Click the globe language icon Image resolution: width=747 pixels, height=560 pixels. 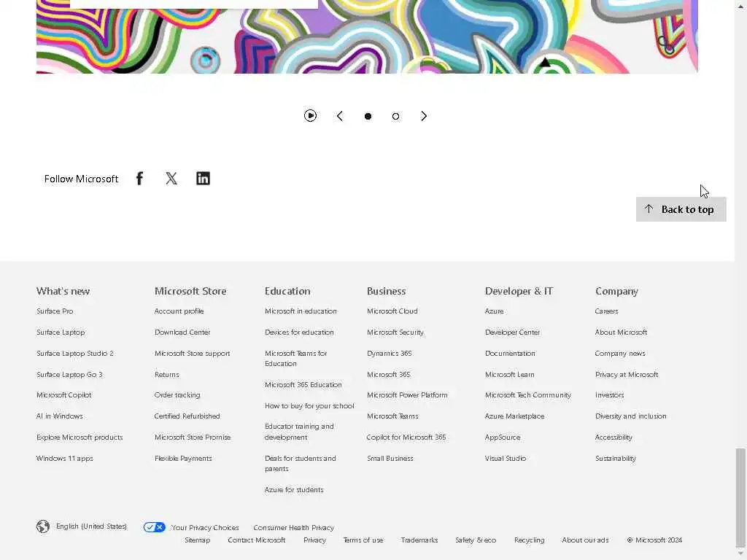point(43,526)
